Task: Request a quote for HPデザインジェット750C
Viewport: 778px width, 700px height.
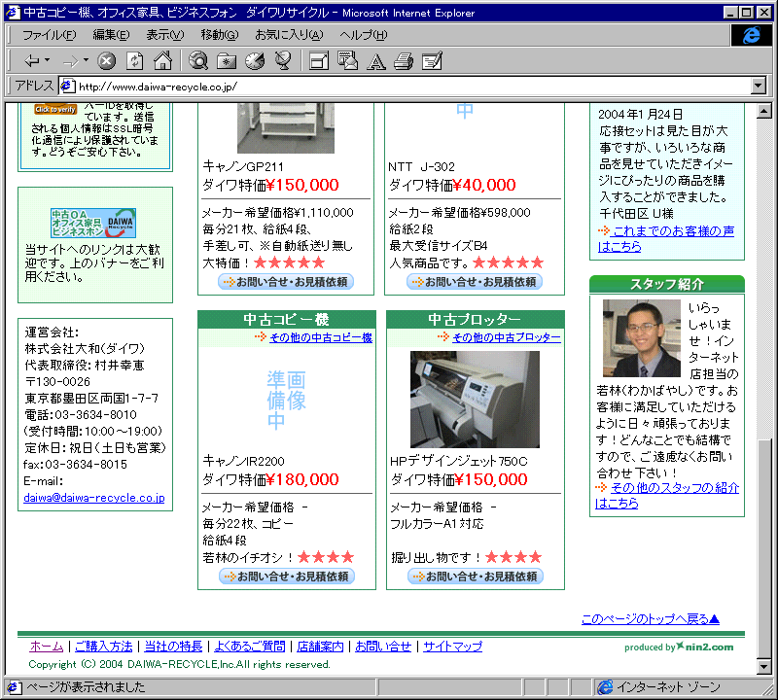Action: click(x=476, y=577)
